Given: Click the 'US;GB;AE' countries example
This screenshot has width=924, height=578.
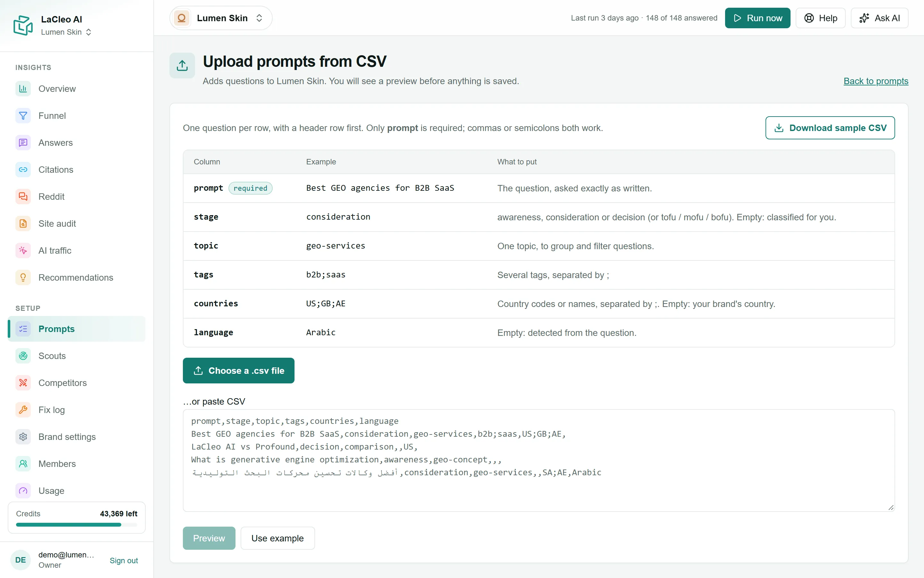Looking at the screenshot, I should 326,303.
